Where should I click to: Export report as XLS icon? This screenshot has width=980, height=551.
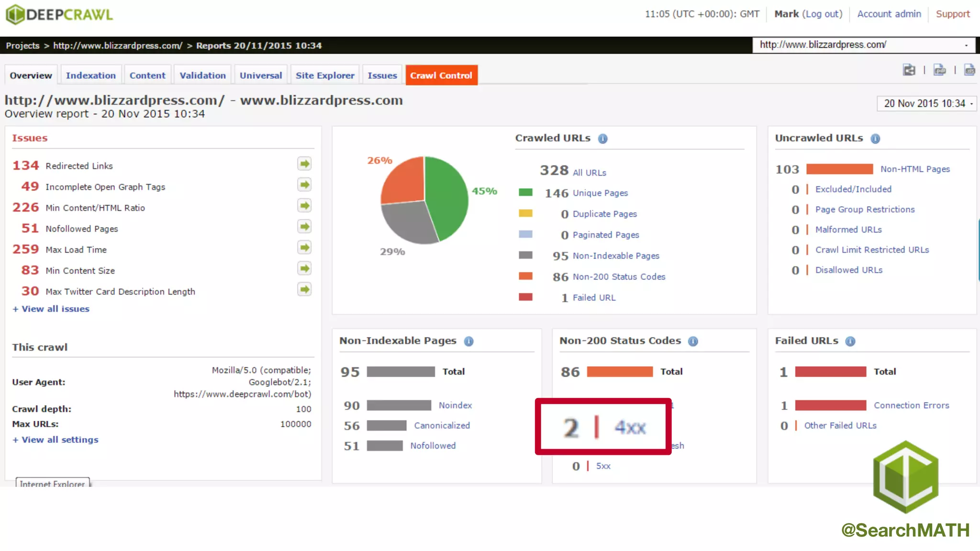pos(969,70)
